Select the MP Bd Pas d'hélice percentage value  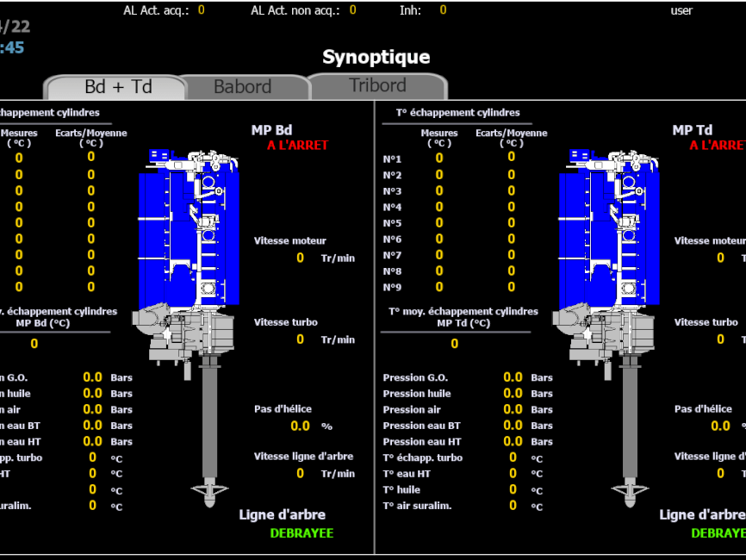click(x=300, y=426)
